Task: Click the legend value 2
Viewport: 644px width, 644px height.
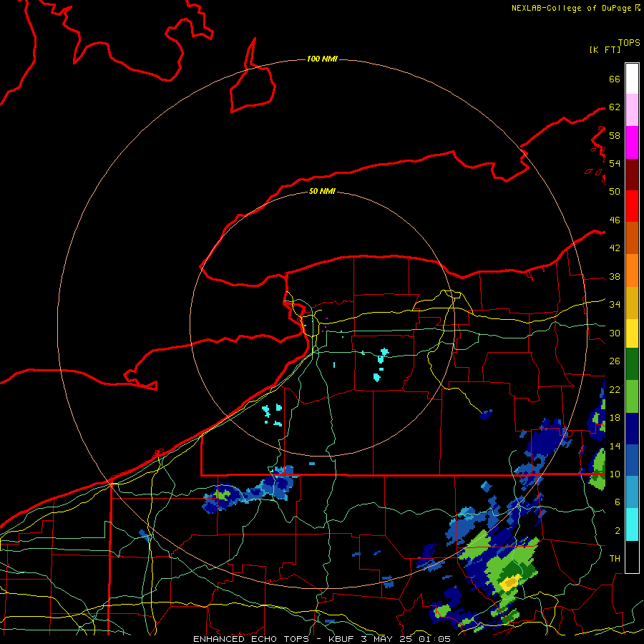Action: click(x=618, y=530)
